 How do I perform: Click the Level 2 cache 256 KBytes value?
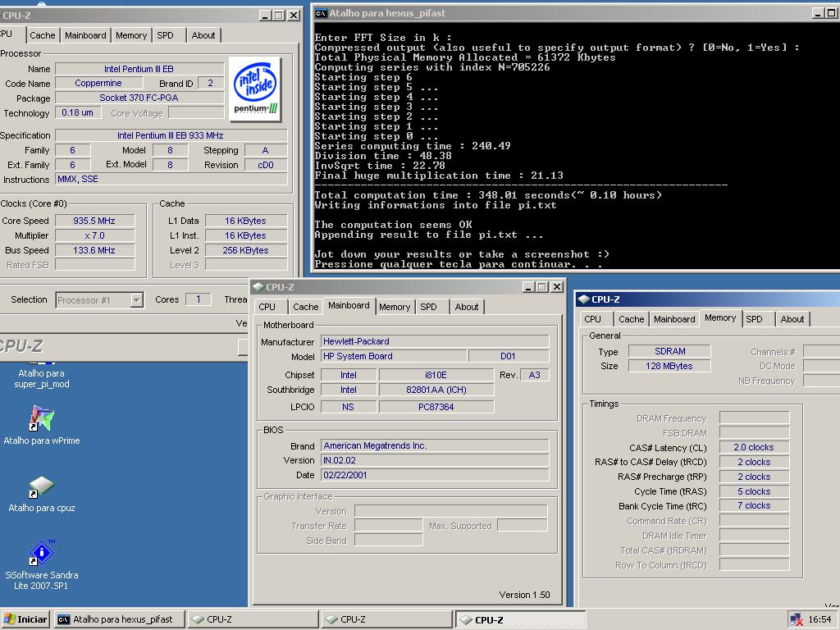[246, 250]
